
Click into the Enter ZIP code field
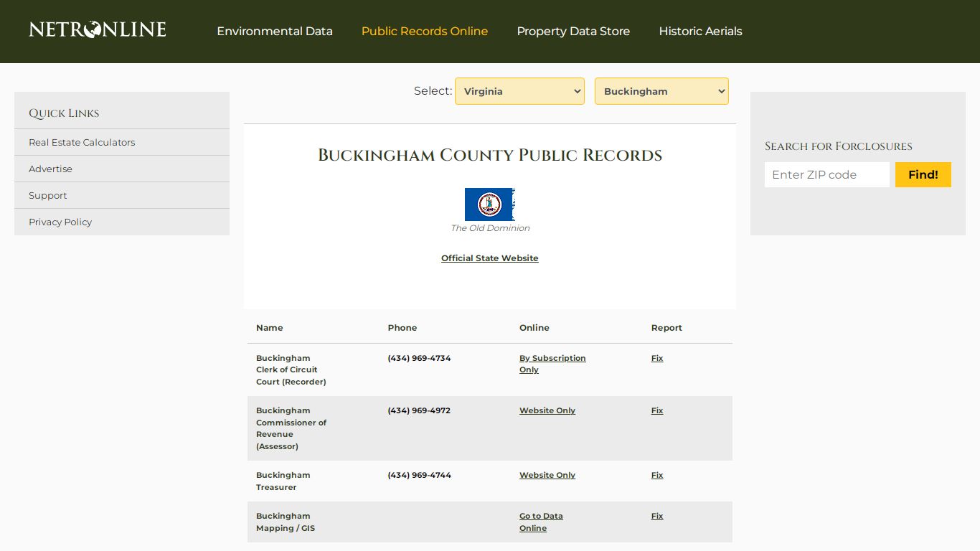click(x=827, y=174)
